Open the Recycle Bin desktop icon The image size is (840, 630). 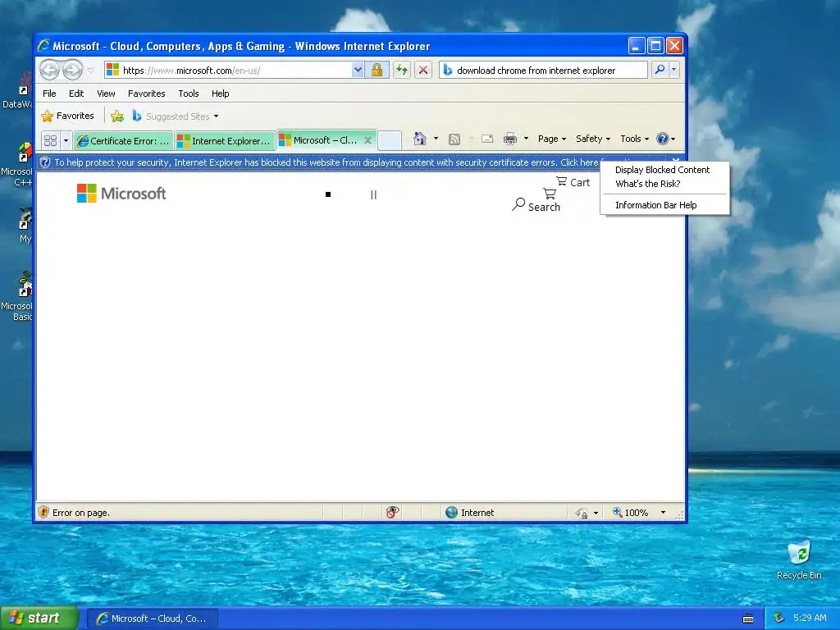tap(799, 559)
